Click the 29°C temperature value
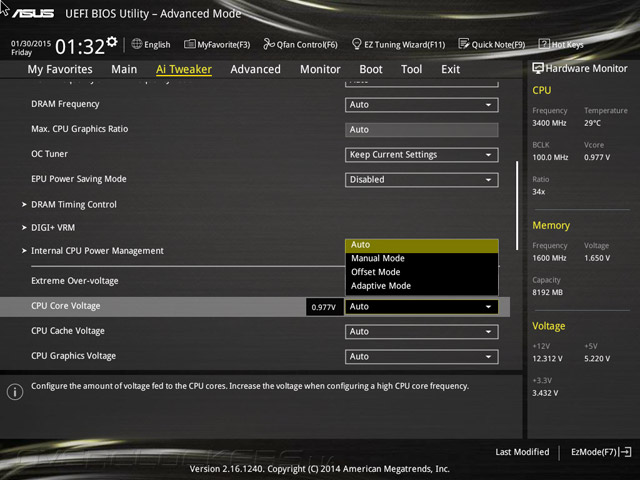Screen dimensions: 640x480 (x=592, y=123)
